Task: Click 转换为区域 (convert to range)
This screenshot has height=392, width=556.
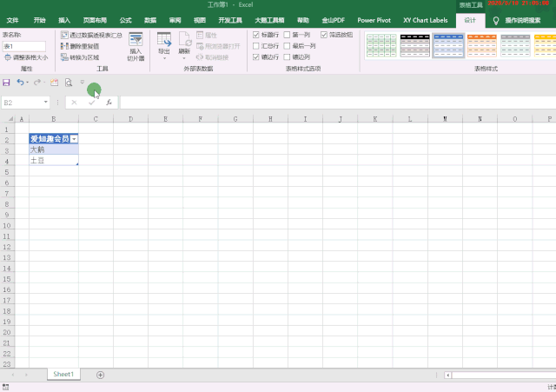Action: coord(80,57)
